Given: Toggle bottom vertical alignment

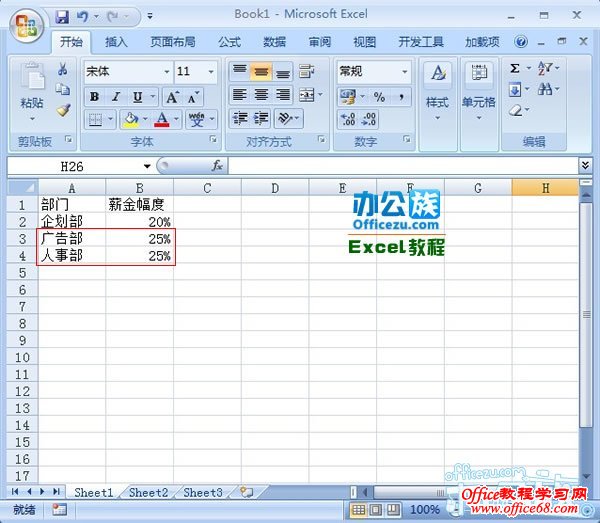Looking at the screenshot, I should [283, 71].
